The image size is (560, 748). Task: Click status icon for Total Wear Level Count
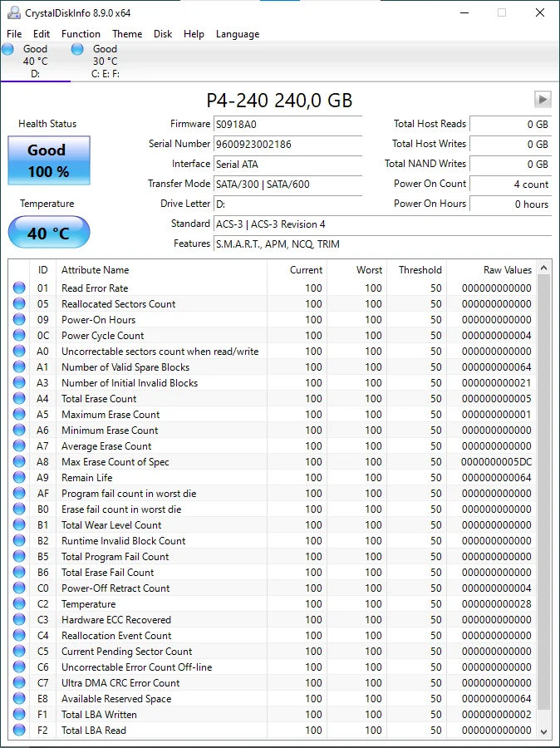(x=19, y=524)
